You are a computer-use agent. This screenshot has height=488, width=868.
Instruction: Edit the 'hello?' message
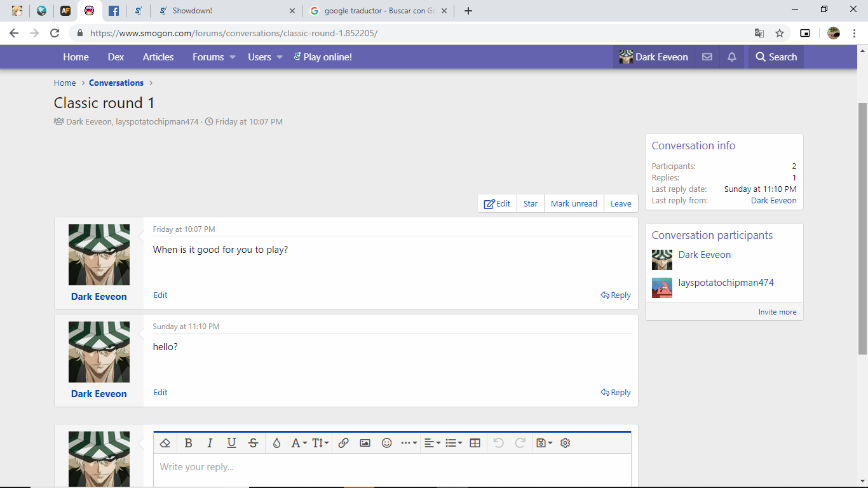tap(161, 393)
